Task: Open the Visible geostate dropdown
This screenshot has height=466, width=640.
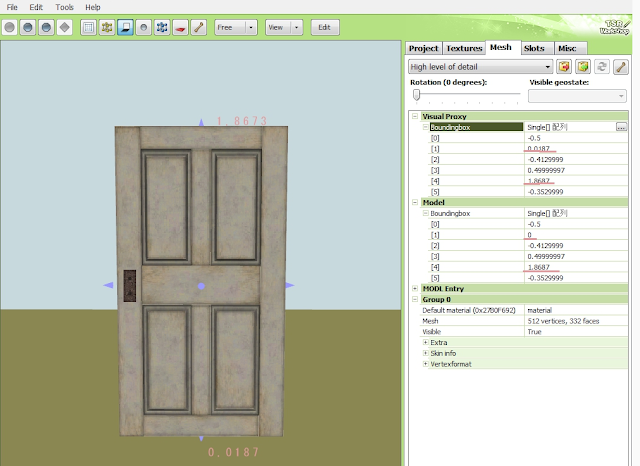Action: click(577, 96)
